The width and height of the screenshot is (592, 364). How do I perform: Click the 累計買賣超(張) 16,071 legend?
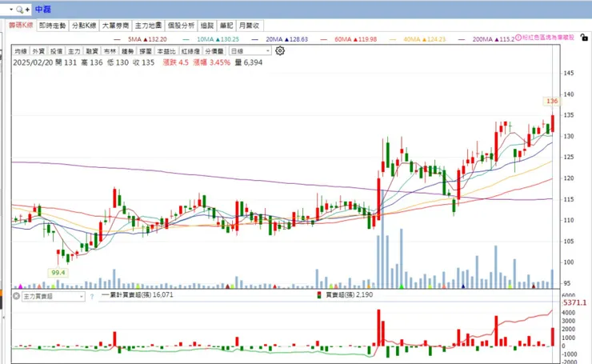(138, 294)
